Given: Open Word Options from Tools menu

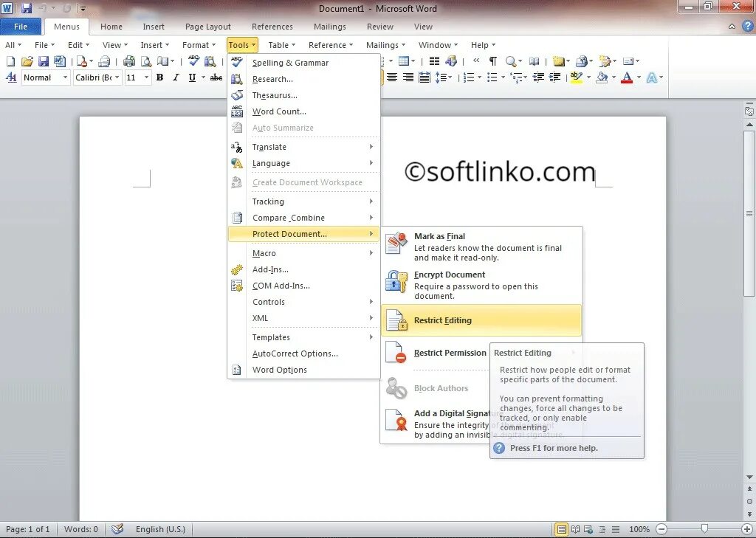Looking at the screenshot, I should (x=303, y=370).
